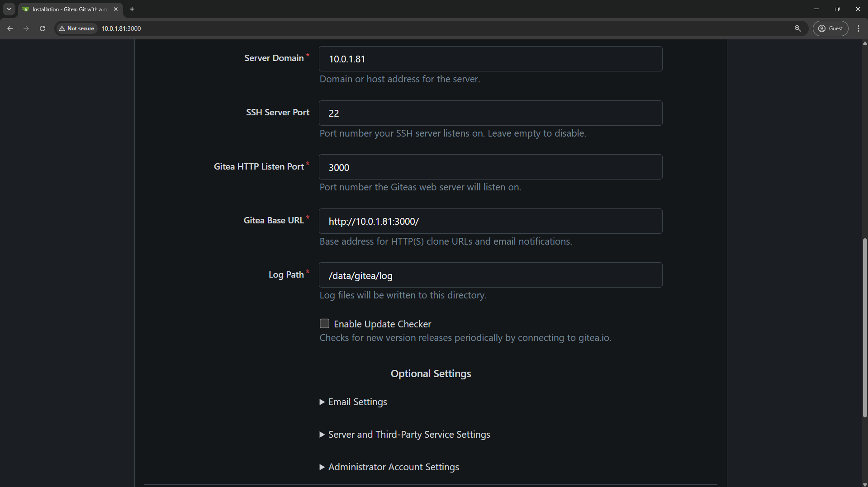Select the Installation - Gitea tab

pos(70,9)
